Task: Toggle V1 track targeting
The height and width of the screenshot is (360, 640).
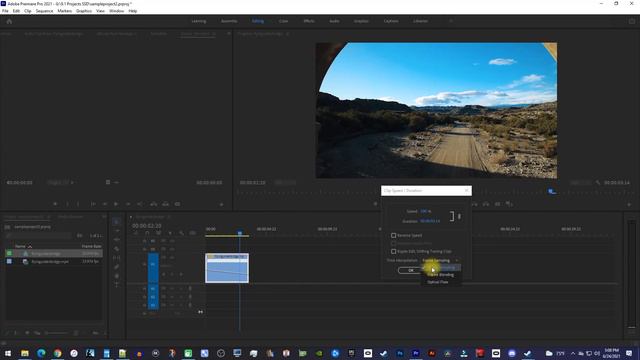Action: coord(153,264)
